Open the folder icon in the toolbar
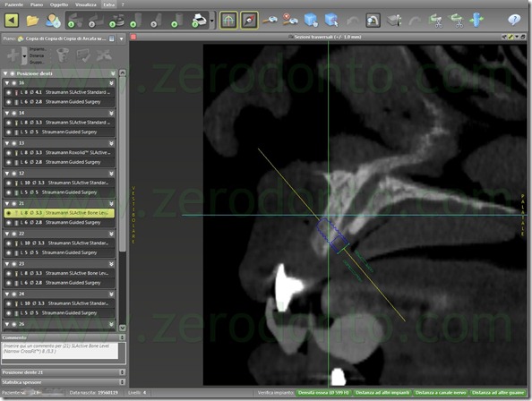This screenshot has height=401, width=532. pyautogui.click(x=32, y=21)
